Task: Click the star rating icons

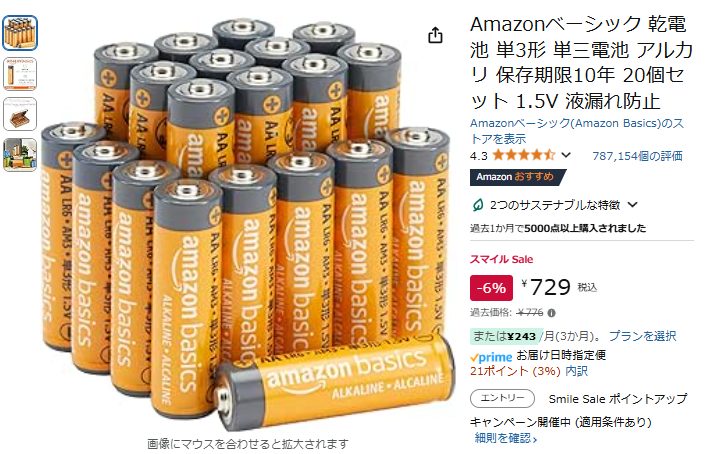Action: (524, 155)
